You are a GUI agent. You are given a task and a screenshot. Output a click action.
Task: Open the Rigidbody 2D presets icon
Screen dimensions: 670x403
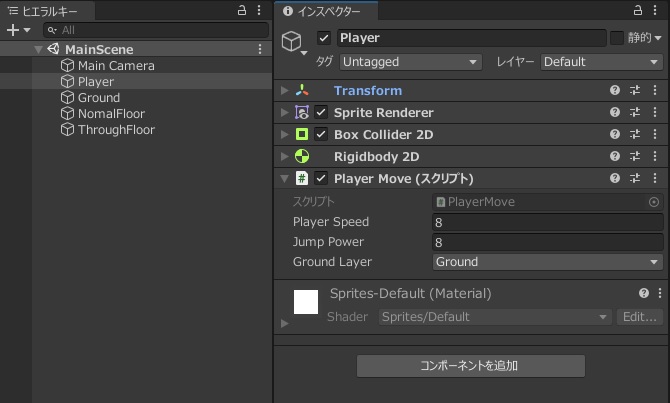(635, 156)
